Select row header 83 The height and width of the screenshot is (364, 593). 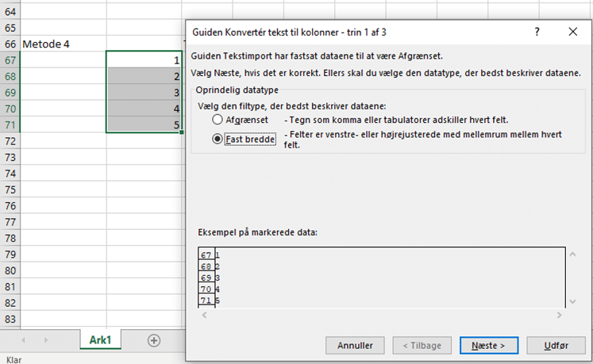[x=10, y=319]
